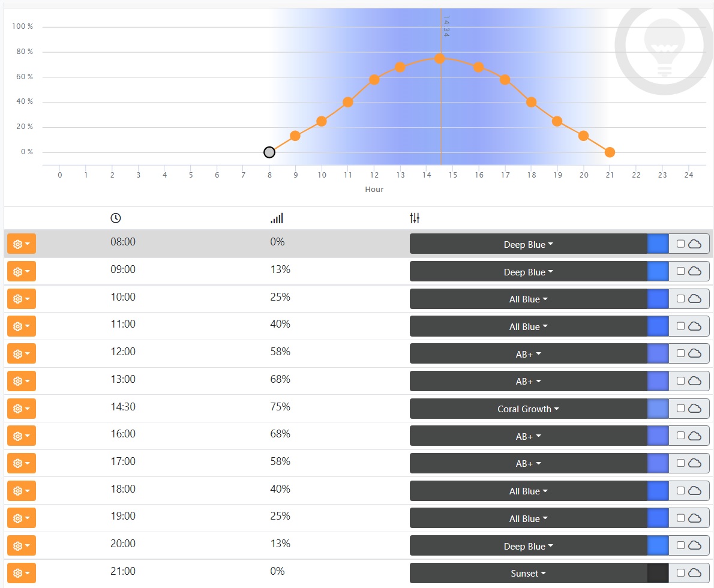Open Sunset preset dropdown at 21:00

tap(528, 574)
